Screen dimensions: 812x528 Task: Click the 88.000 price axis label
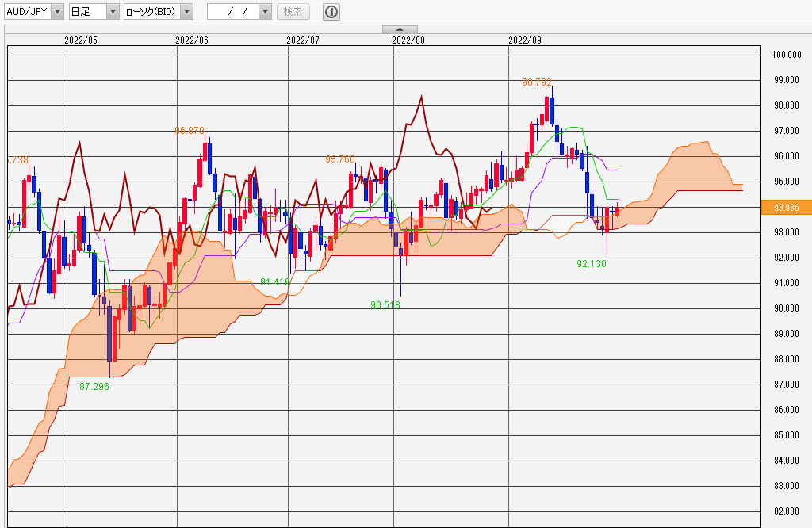tap(787, 359)
